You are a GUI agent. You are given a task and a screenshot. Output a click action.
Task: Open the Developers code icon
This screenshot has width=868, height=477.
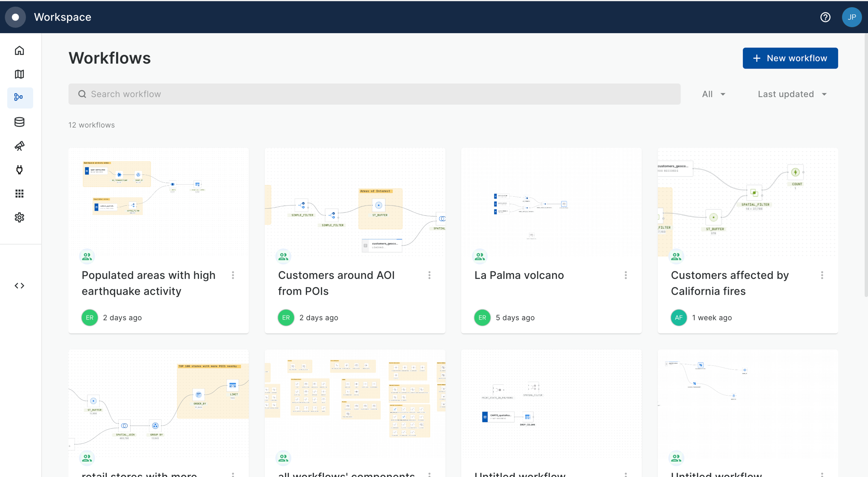(x=20, y=286)
